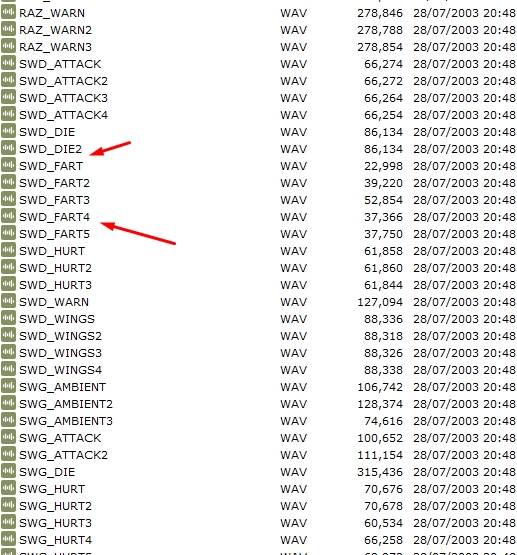Click the audio icon beside SWD_FART5
This screenshot has height=555, width=517.
pos(8,233)
